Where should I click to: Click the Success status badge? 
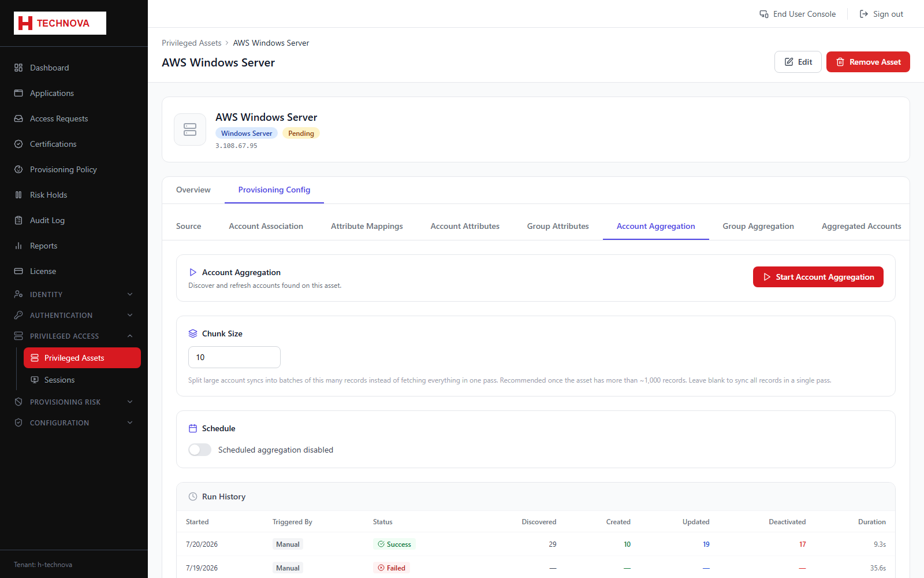[x=394, y=544]
